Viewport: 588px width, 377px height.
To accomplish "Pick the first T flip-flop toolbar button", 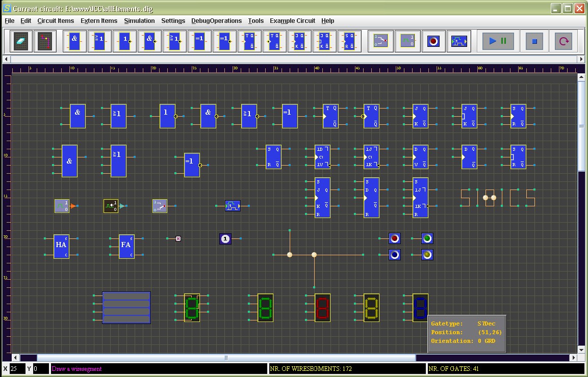I will point(249,41).
